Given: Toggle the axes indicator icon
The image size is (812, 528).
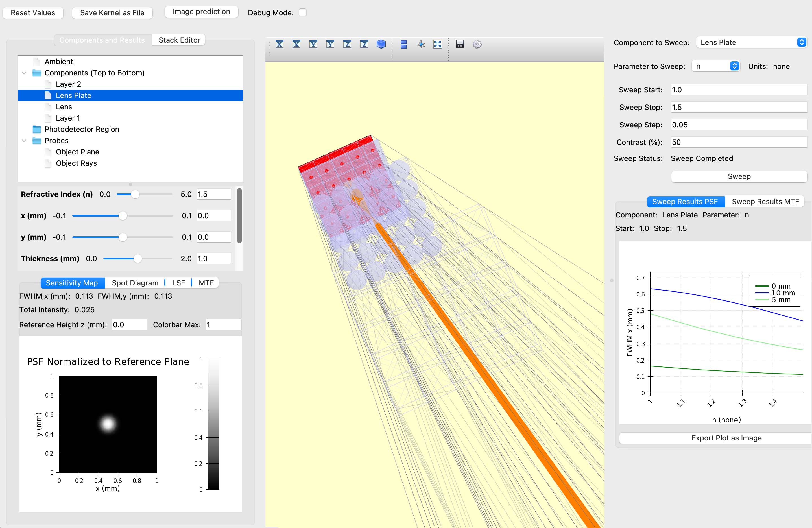Looking at the screenshot, I should [421, 44].
